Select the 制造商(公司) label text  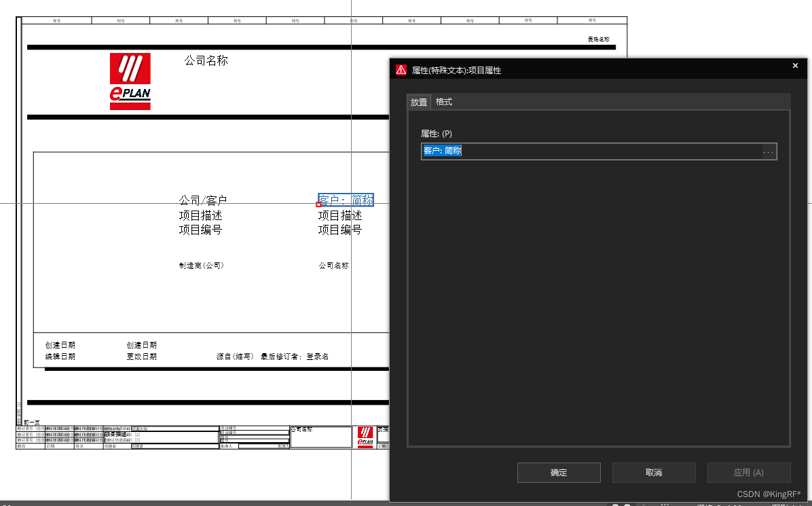pos(202,266)
